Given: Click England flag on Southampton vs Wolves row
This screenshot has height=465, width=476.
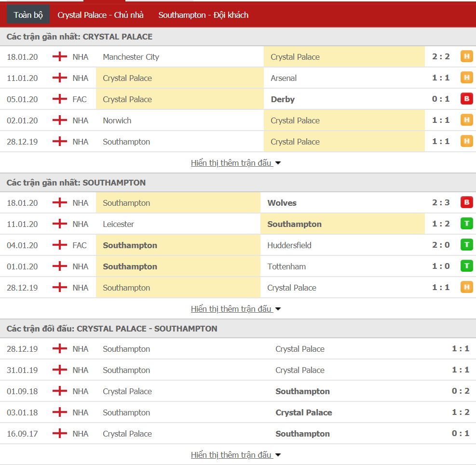Looking at the screenshot, I should pyautogui.click(x=59, y=202).
